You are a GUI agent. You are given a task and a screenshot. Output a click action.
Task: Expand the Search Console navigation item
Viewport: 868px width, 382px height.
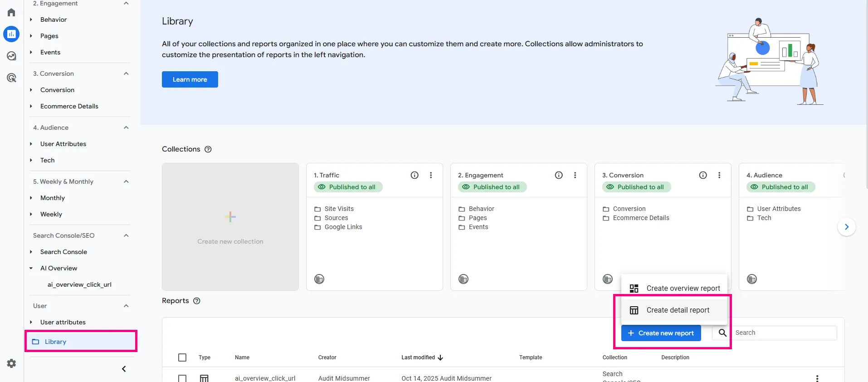pos(31,252)
